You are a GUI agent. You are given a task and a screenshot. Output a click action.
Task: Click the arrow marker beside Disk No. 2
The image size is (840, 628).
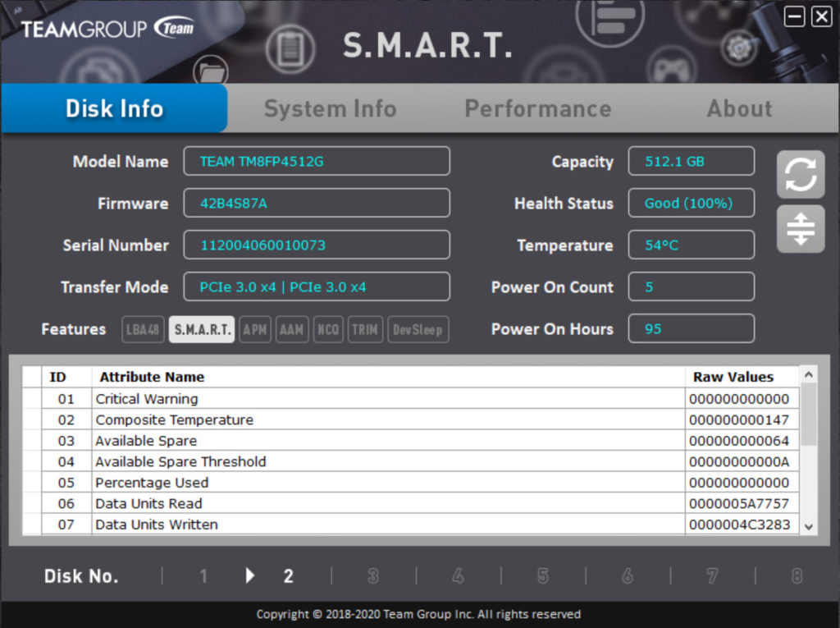click(x=250, y=576)
